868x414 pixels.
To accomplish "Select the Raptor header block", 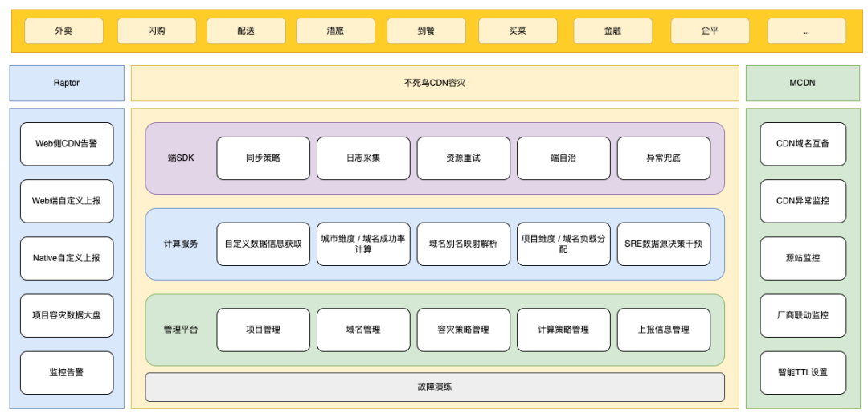I will pyautogui.click(x=67, y=83).
